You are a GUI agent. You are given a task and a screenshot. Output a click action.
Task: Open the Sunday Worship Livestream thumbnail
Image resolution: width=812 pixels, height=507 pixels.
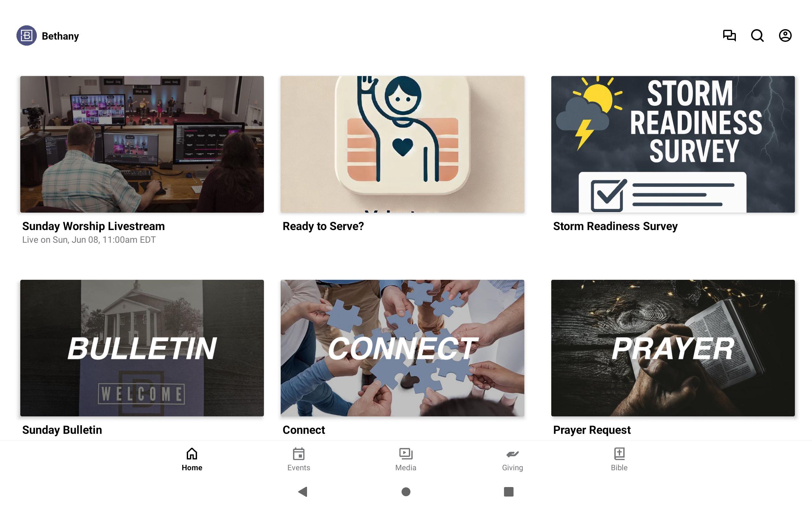point(142,144)
